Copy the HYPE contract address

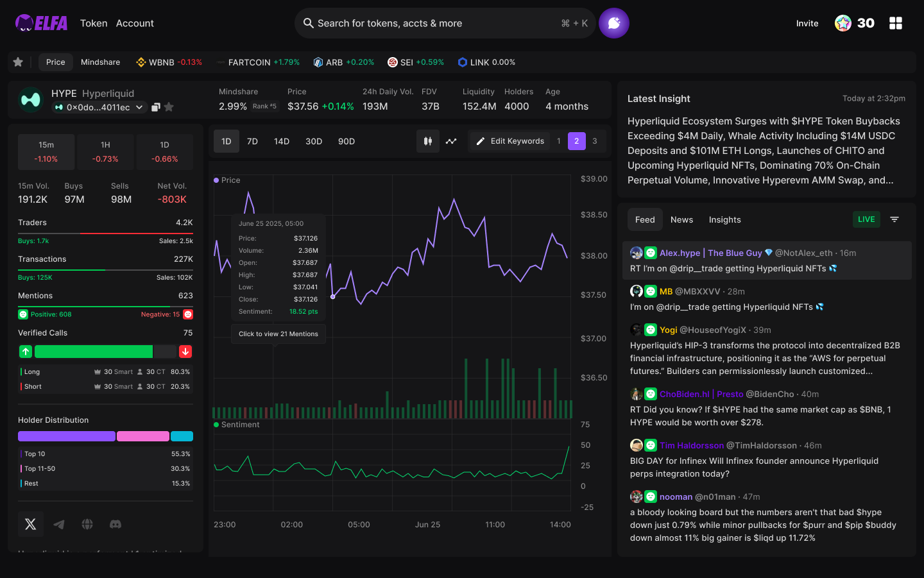tap(155, 107)
